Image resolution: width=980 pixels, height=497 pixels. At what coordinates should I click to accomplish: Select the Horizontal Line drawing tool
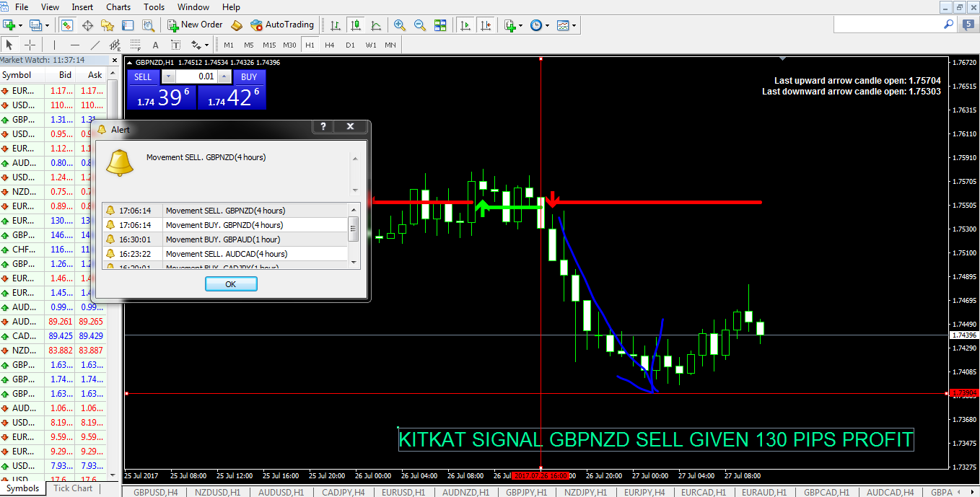(74, 45)
